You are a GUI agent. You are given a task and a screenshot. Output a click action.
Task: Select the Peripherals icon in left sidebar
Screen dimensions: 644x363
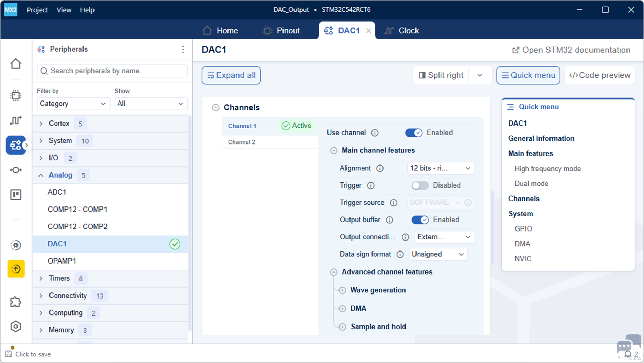16,145
